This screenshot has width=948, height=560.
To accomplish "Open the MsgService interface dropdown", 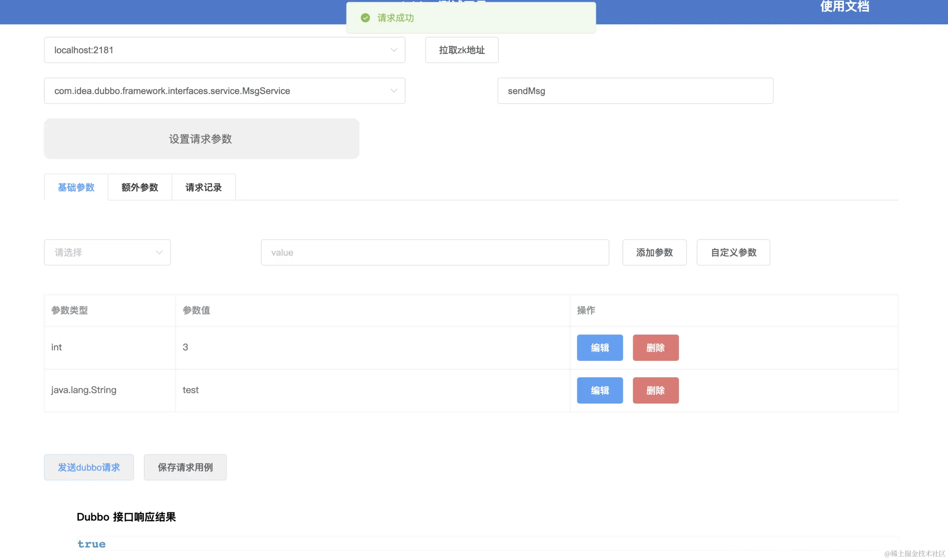I will tap(224, 91).
